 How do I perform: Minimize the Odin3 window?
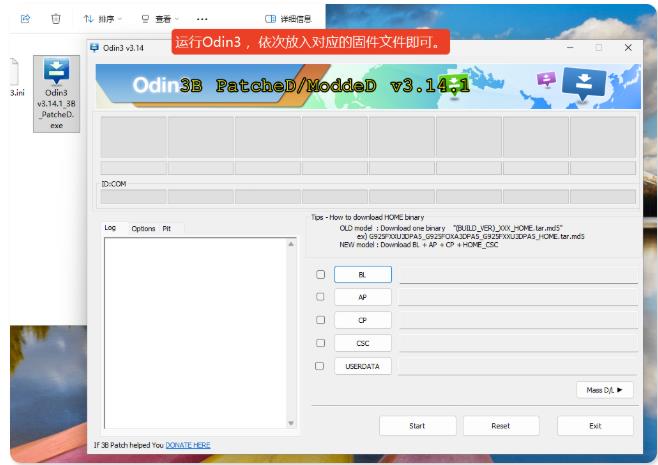pos(570,47)
